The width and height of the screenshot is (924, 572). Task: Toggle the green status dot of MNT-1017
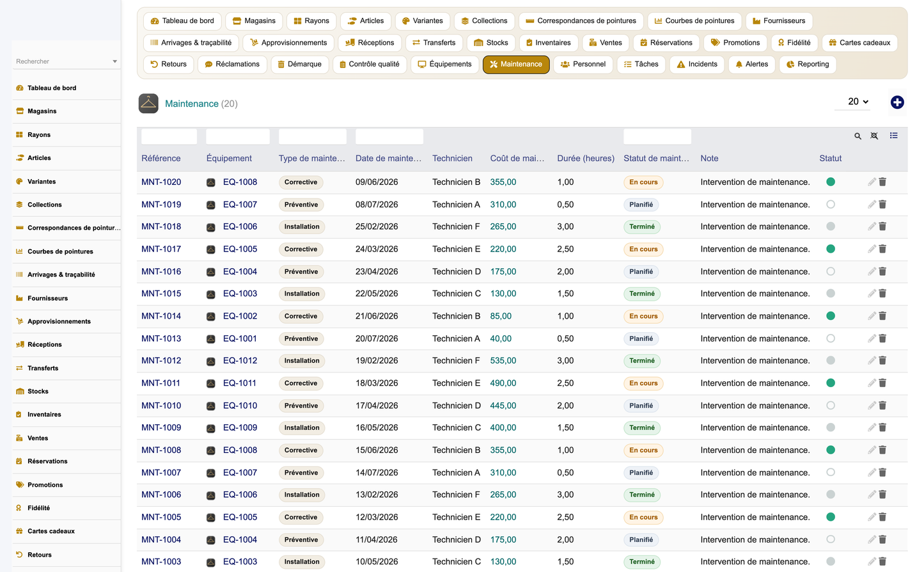[x=831, y=249]
